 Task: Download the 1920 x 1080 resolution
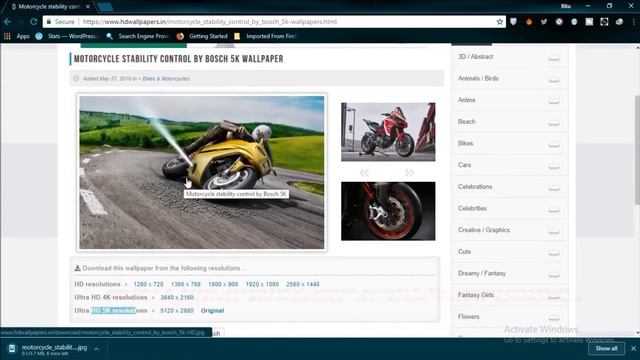pyautogui.click(x=262, y=284)
